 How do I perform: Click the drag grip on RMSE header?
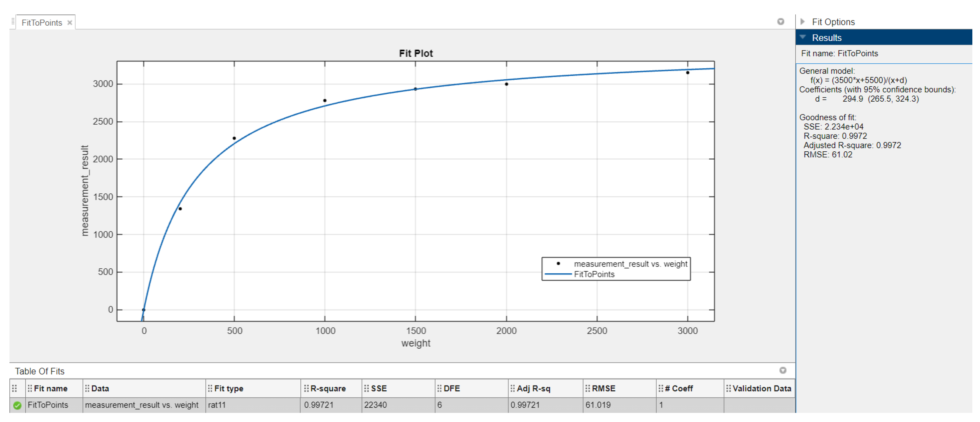pos(588,388)
